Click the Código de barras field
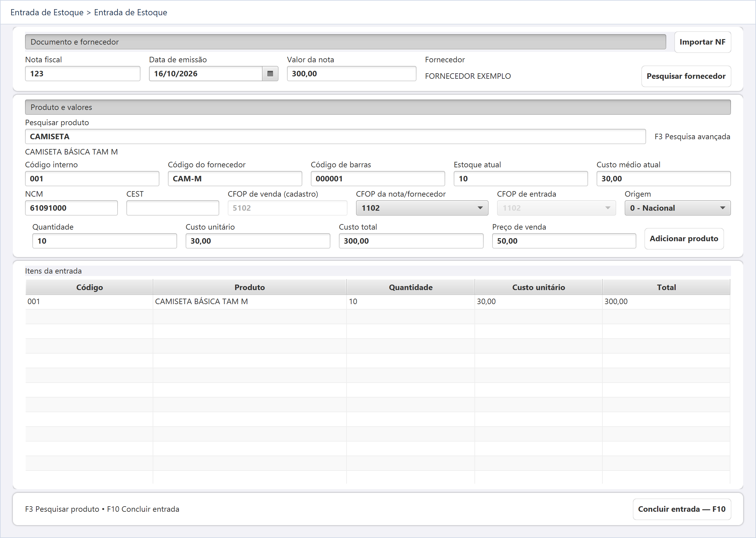The height and width of the screenshot is (538, 756). click(x=378, y=179)
